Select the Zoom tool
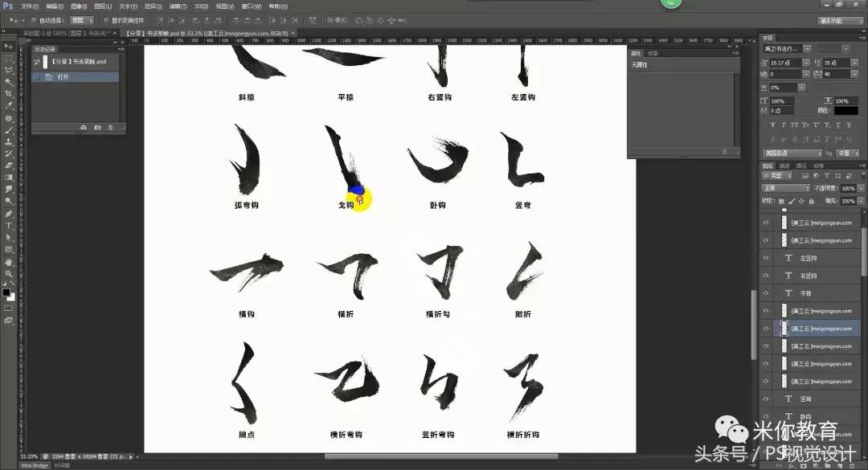The height and width of the screenshot is (470, 868). [x=8, y=274]
